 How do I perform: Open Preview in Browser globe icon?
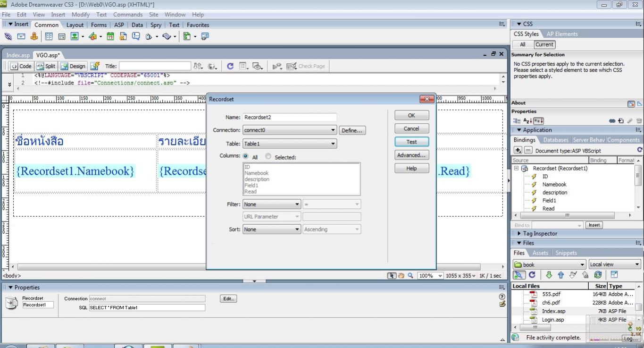[212, 66]
